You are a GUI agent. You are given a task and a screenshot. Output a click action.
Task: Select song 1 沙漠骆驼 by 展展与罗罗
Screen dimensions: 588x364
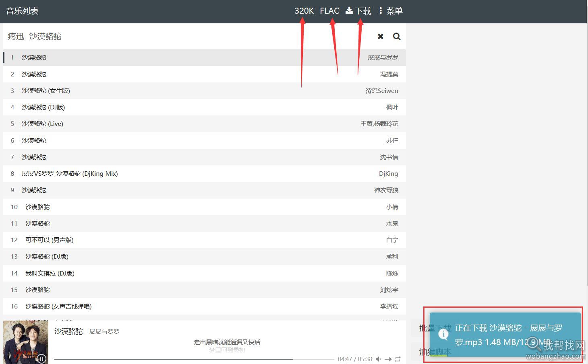tap(205, 58)
